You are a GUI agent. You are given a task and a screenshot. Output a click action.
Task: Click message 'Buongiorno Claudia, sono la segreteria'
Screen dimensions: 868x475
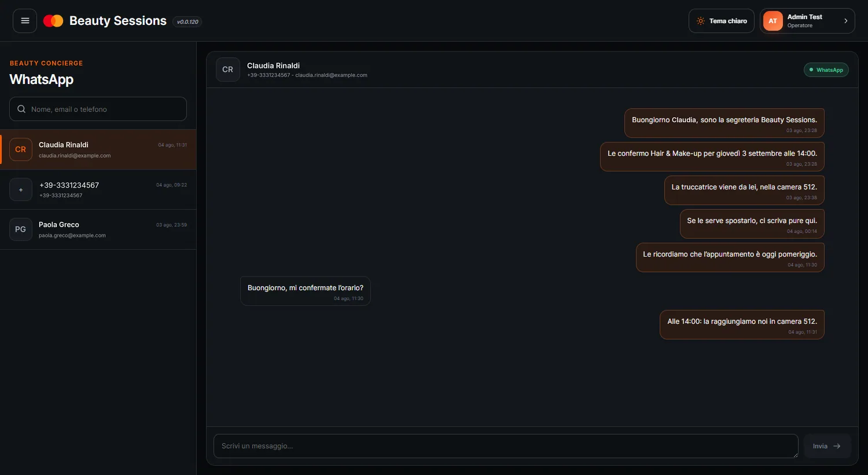click(x=724, y=123)
